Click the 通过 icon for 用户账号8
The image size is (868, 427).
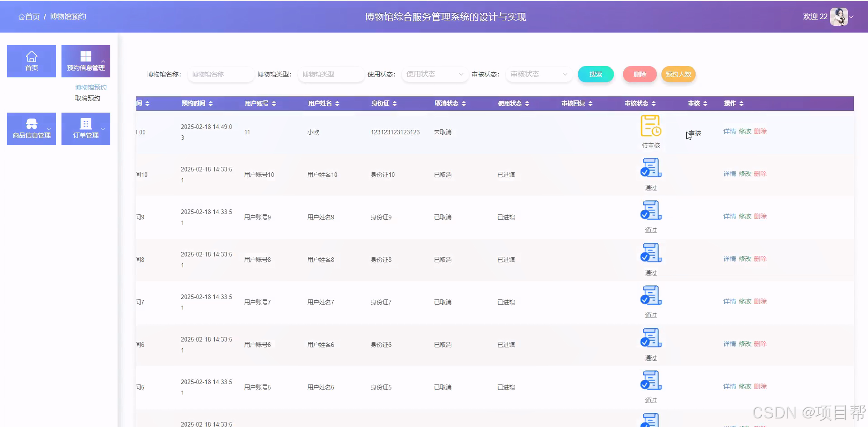651,253
